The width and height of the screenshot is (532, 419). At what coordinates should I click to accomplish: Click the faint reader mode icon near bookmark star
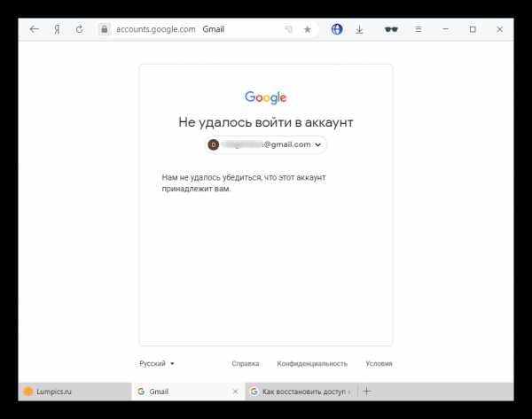[x=288, y=29]
